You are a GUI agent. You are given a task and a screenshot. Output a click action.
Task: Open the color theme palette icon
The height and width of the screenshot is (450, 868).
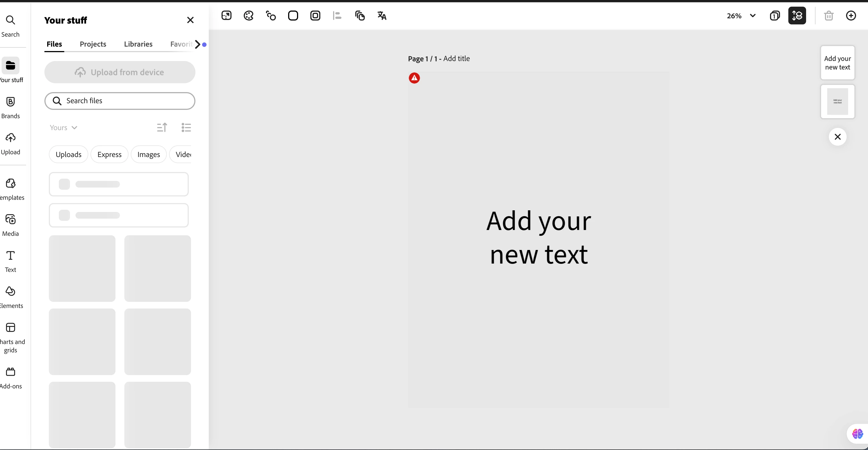[248, 16]
